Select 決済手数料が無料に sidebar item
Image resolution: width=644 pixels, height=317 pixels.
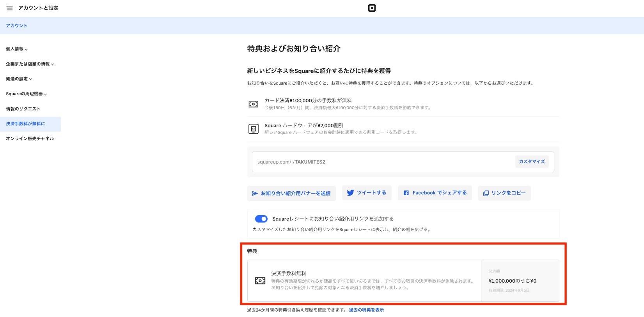point(30,124)
